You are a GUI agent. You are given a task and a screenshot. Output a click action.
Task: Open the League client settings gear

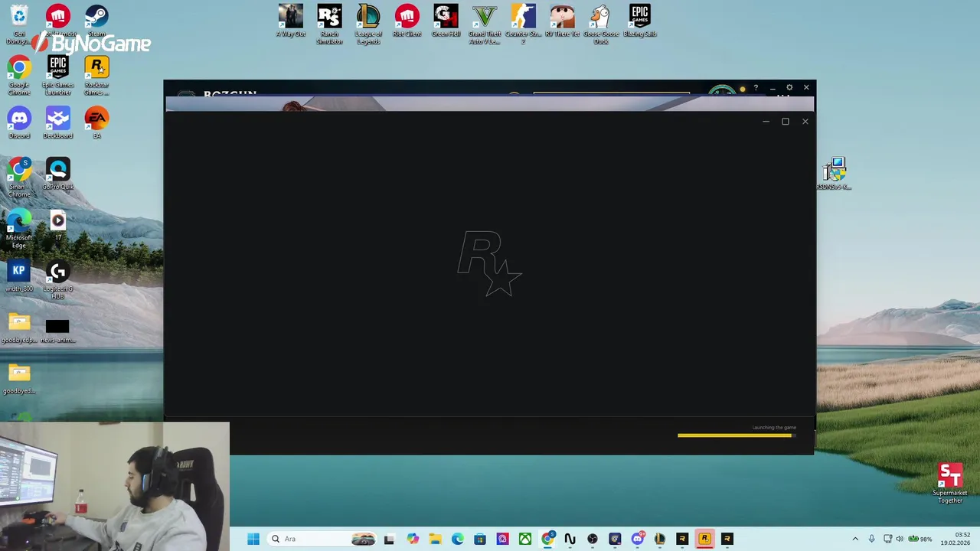(789, 88)
